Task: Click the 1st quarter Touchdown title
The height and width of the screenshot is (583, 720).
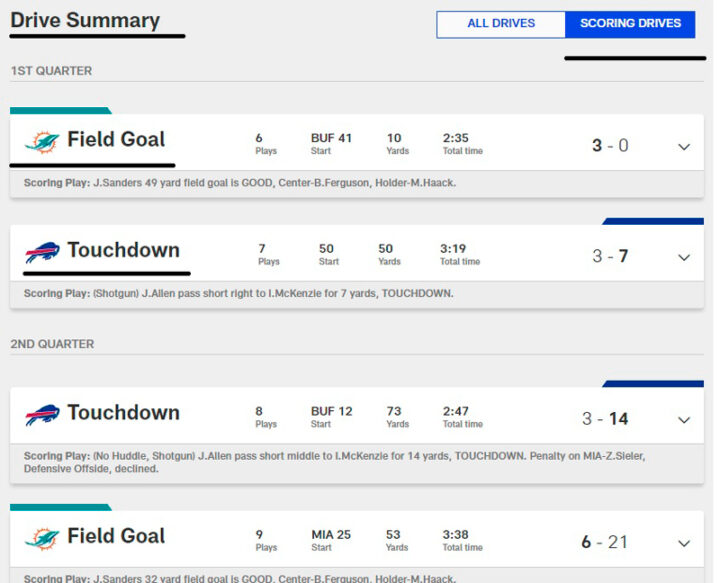Action: tap(123, 250)
